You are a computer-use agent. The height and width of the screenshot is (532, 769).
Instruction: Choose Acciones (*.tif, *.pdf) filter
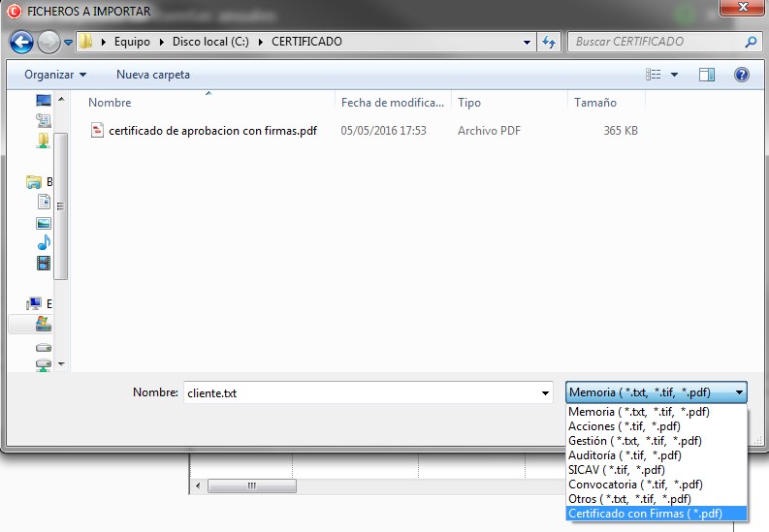[657, 426]
